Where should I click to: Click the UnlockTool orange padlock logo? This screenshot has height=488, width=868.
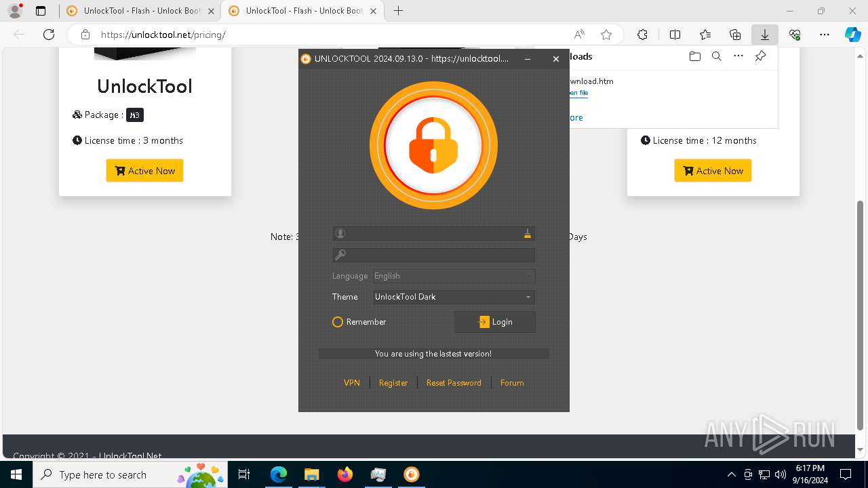(433, 146)
